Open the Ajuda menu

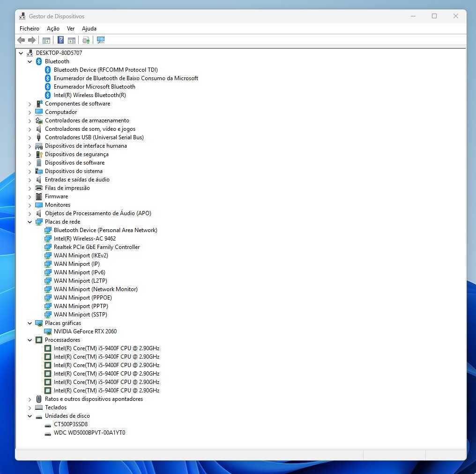click(89, 29)
